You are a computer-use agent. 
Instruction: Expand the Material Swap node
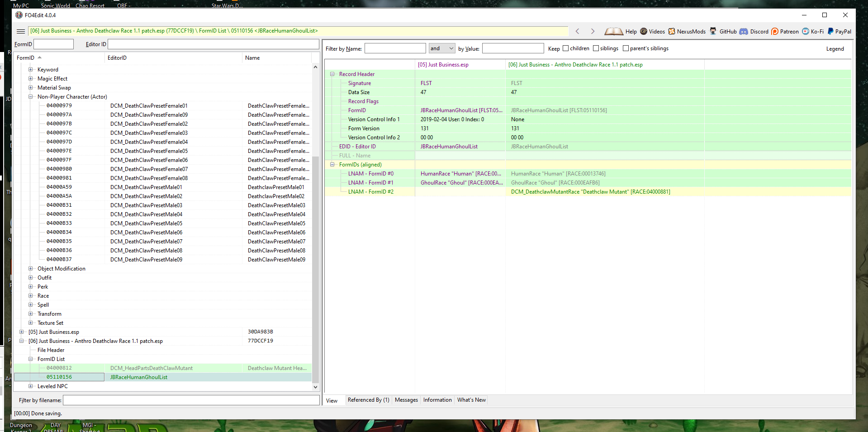point(31,88)
